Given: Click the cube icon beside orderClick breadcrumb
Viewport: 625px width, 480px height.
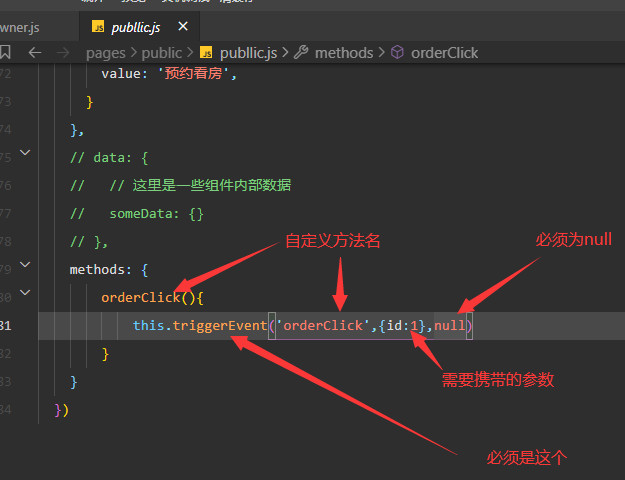Looking at the screenshot, I should point(396,52).
